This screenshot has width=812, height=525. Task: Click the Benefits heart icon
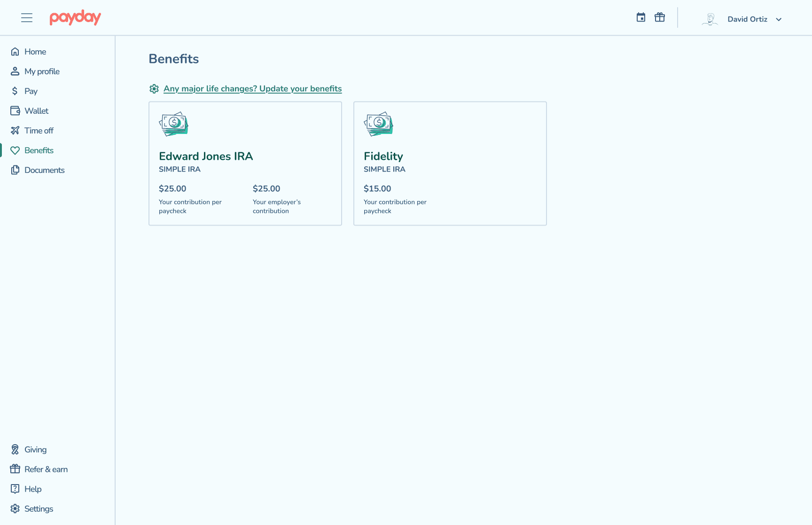[x=15, y=150]
